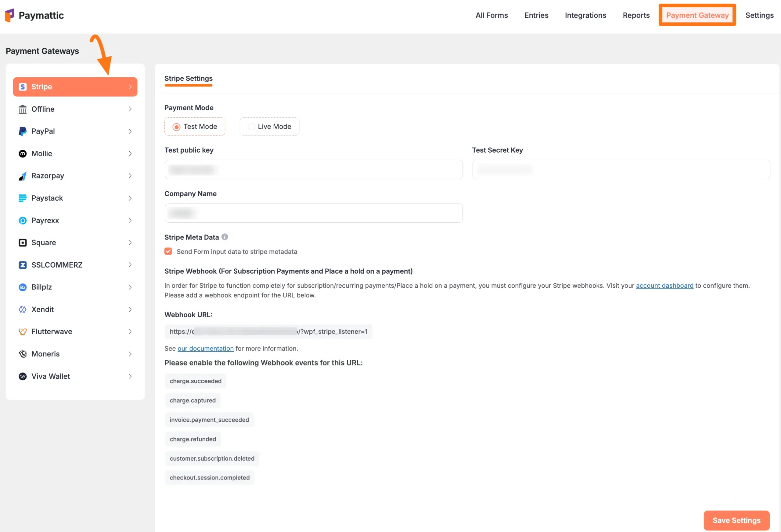Toggle Send Form input data checkbox
781x532 pixels.
click(x=168, y=251)
